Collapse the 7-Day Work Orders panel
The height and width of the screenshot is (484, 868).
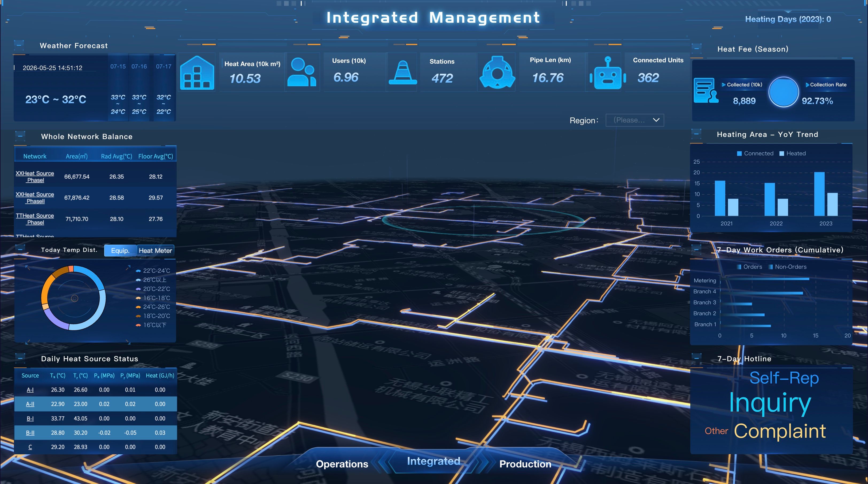[x=696, y=249]
